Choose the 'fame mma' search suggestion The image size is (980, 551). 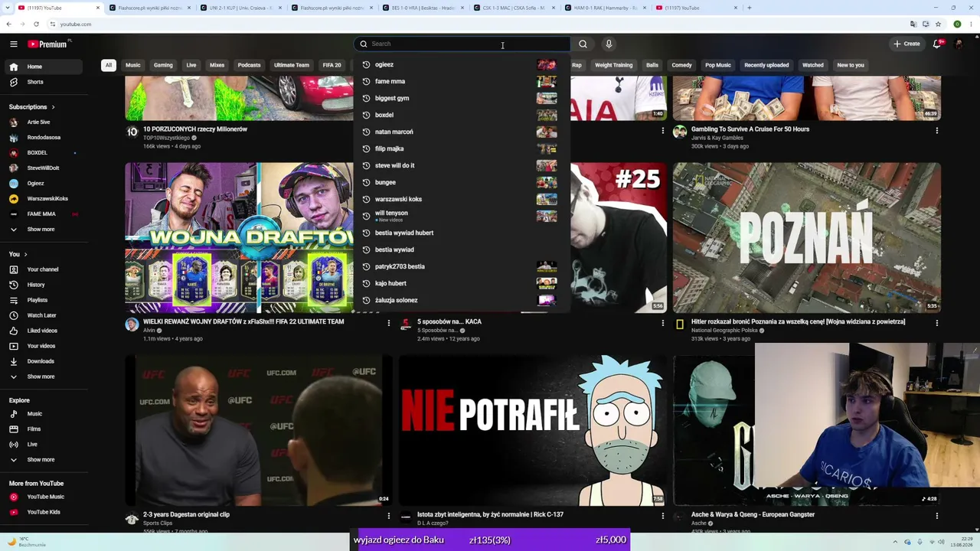point(462,81)
